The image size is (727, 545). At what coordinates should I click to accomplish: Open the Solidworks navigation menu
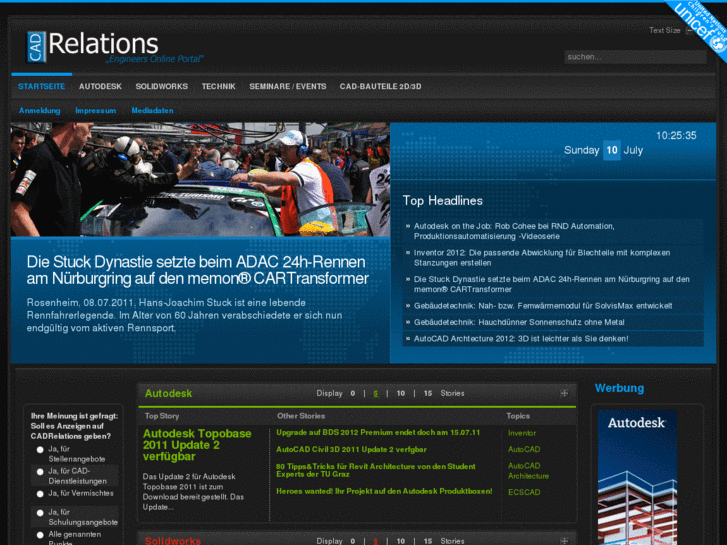pyautogui.click(x=161, y=86)
